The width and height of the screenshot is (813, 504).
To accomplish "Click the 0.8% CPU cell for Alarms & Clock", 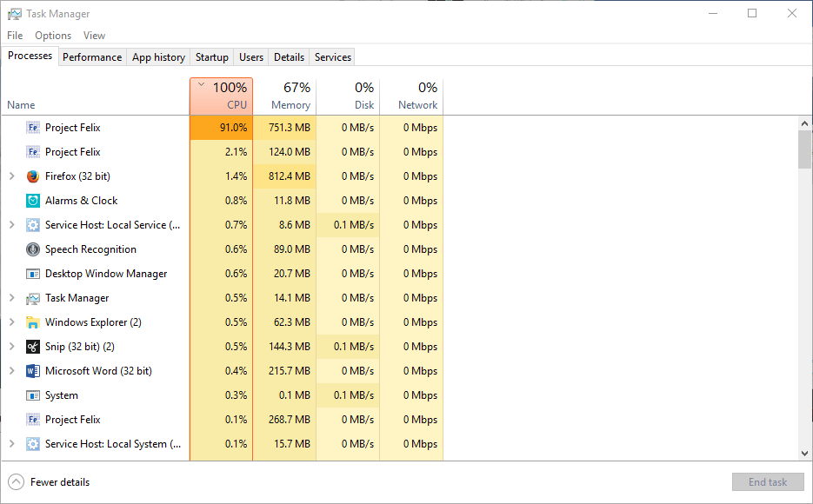I will tap(222, 201).
